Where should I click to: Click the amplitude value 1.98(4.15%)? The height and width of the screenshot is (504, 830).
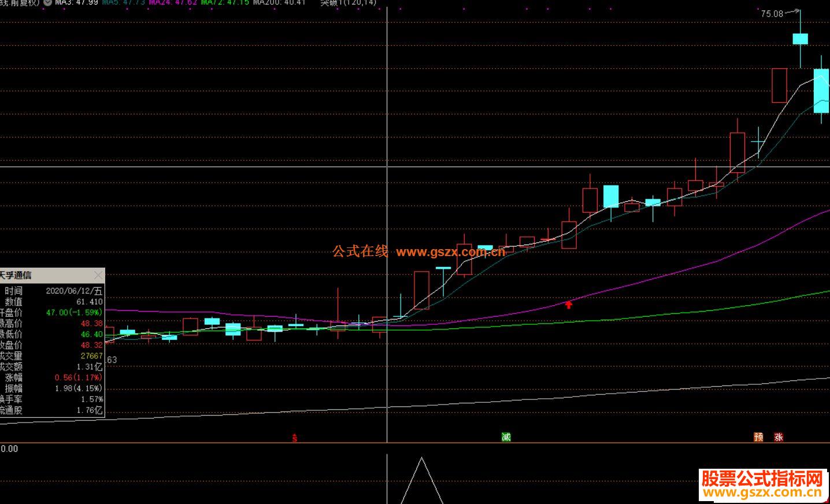pos(79,388)
